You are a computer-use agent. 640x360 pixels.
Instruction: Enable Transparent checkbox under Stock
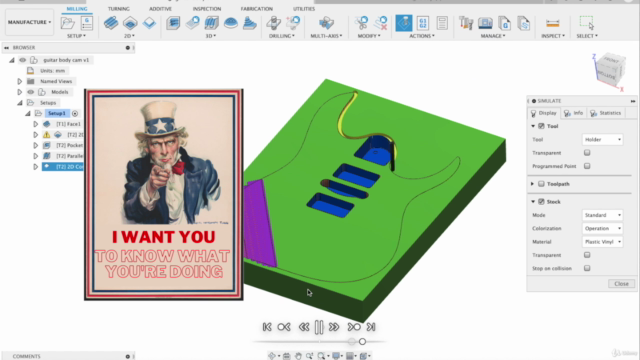pyautogui.click(x=587, y=255)
